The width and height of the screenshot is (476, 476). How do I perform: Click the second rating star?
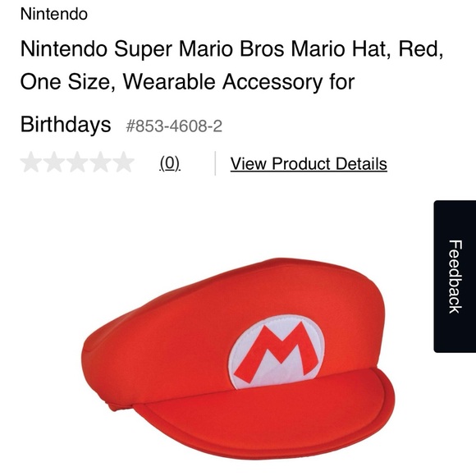tap(54, 162)
